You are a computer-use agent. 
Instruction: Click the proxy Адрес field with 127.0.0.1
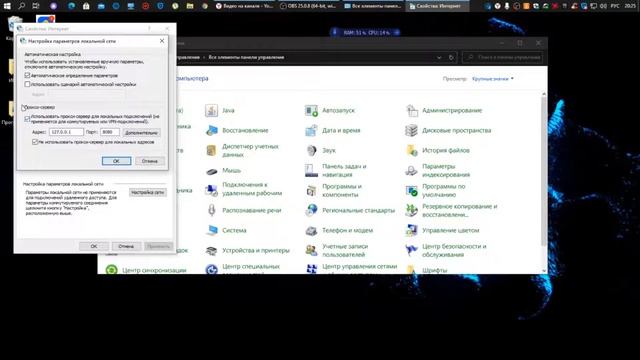point(67,132)
